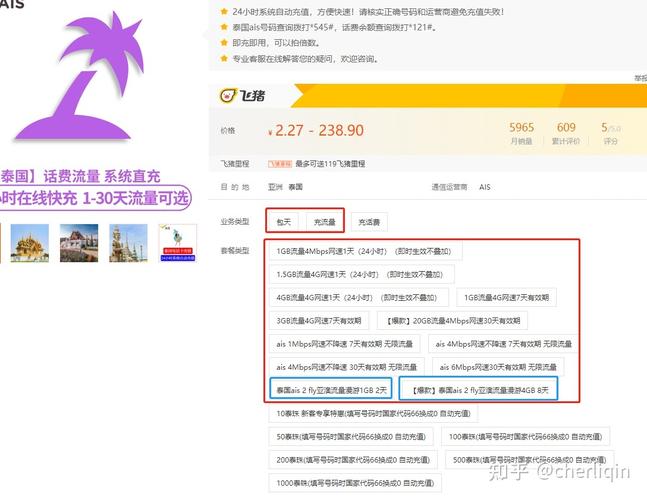The image size is (647, 500).
Task: Choose ais 6Mbps网速30天 无限流量 package
Action: point(498,367)
